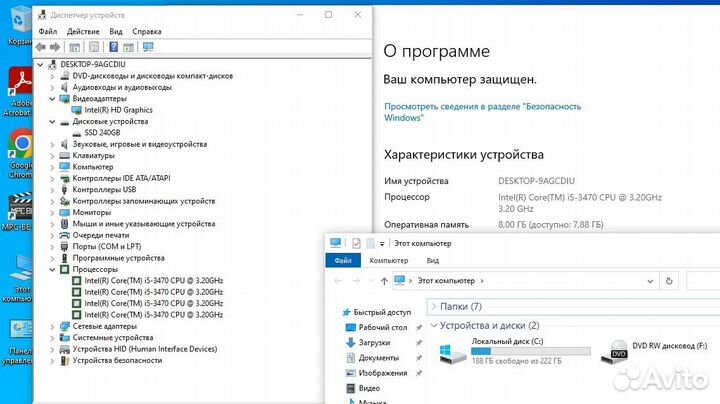Screen dimensions: 720x404
Task: Click Explorer back navigation arrow
Action: [338, 281]
